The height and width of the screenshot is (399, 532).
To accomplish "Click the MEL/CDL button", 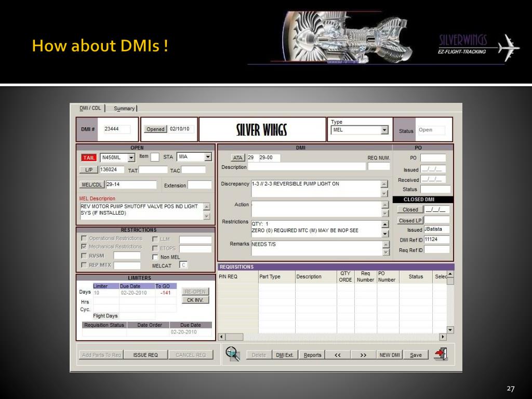I will [x=92, y=184].
